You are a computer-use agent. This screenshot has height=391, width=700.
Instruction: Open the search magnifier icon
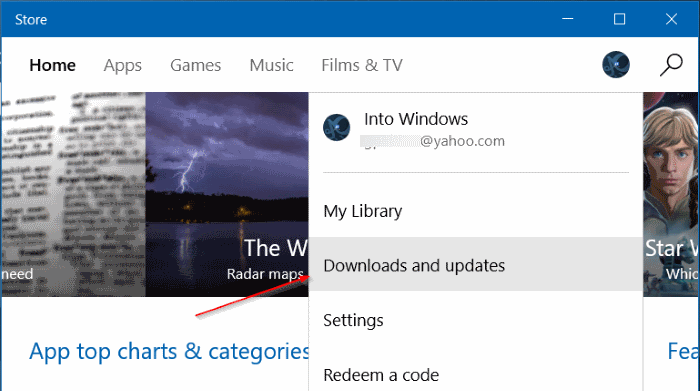tap(671, 65)
